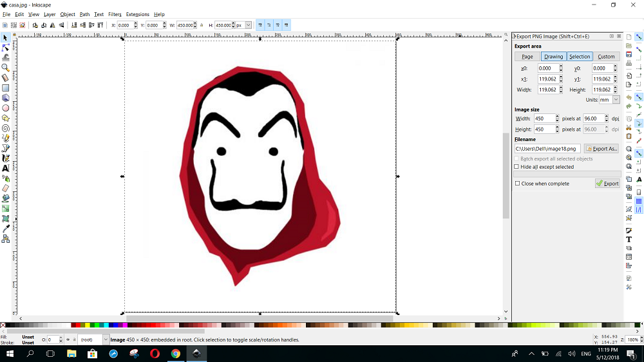The width and height of the screenshot is (644, 362).
Task: Select the Measure tool
Action: 5,78
